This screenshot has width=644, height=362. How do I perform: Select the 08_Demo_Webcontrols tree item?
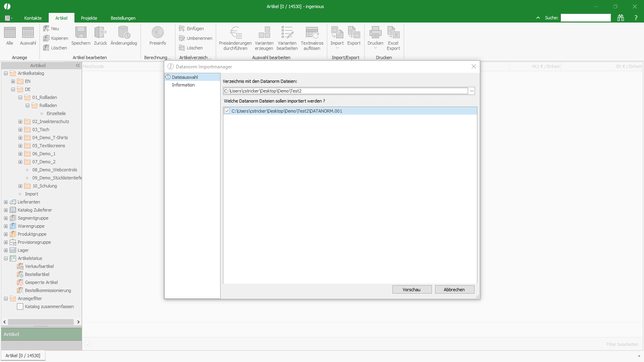55,170
